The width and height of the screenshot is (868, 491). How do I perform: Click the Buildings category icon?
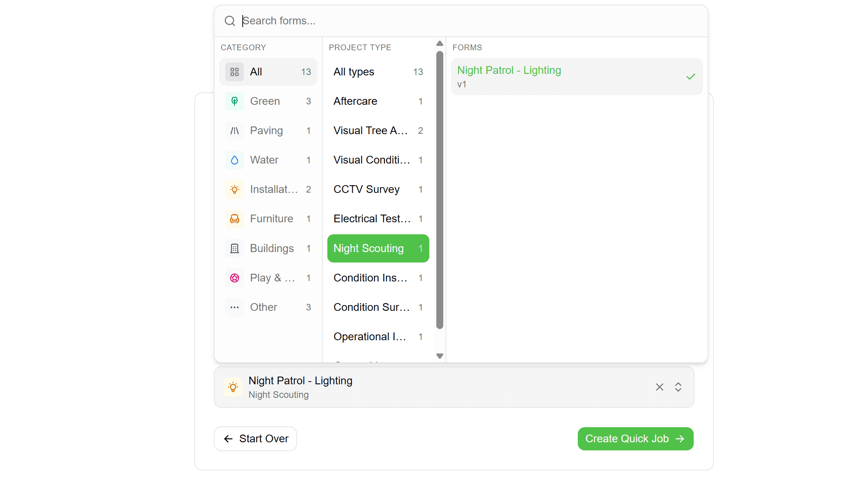pos(235,248)
